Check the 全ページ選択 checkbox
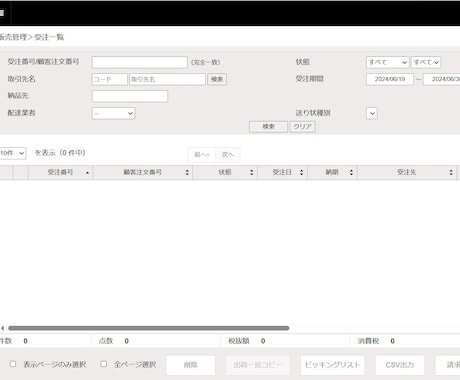 pyautogui.click(x=104, y=364)
